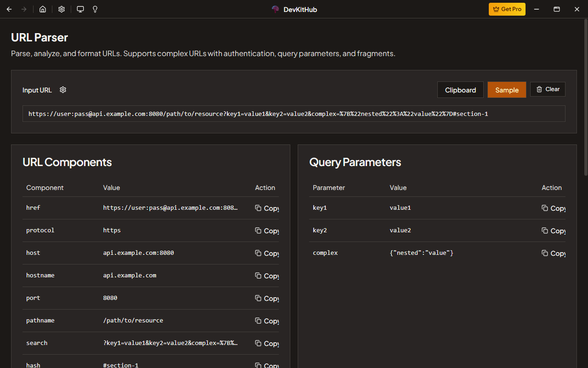Click the 'complex' parameter name

pos(325,253)
